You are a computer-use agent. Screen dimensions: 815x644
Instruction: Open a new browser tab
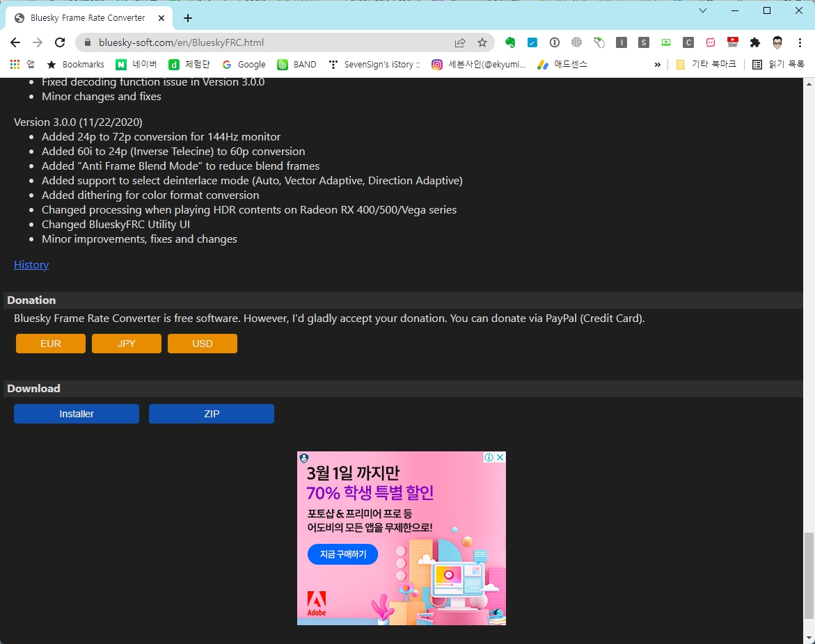pyautogui.click(x=188, y=17)
